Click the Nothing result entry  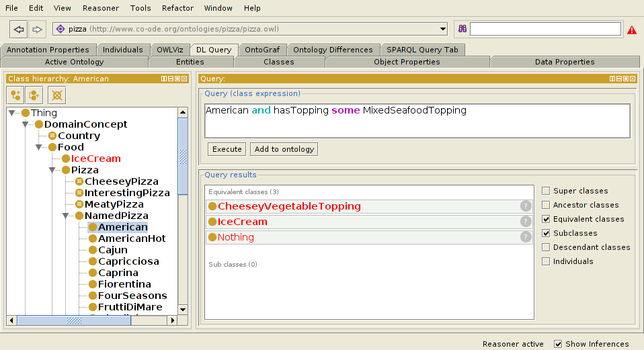(x=236, y=237)
